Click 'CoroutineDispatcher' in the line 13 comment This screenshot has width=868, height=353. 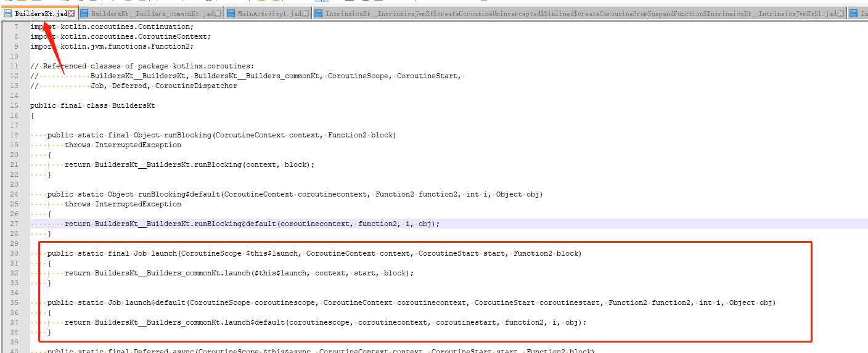pyautogui.click(x=196, y=86)
